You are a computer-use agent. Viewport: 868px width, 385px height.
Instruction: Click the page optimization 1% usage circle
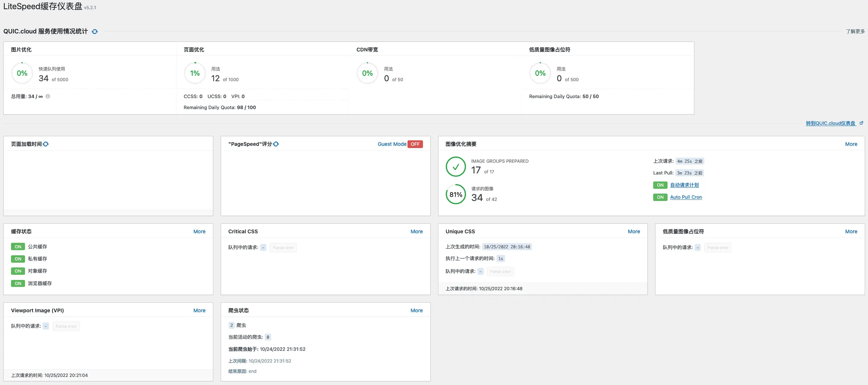(195, 73)
